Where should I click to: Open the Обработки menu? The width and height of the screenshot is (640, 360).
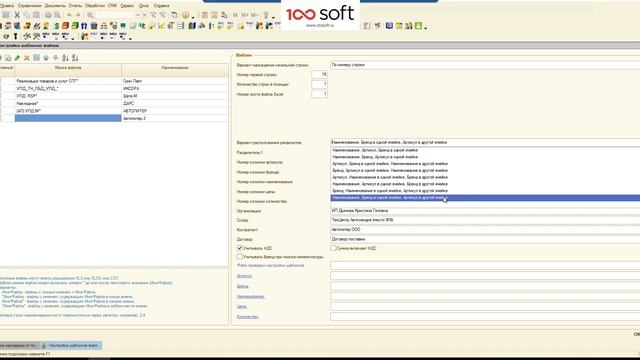95,6
